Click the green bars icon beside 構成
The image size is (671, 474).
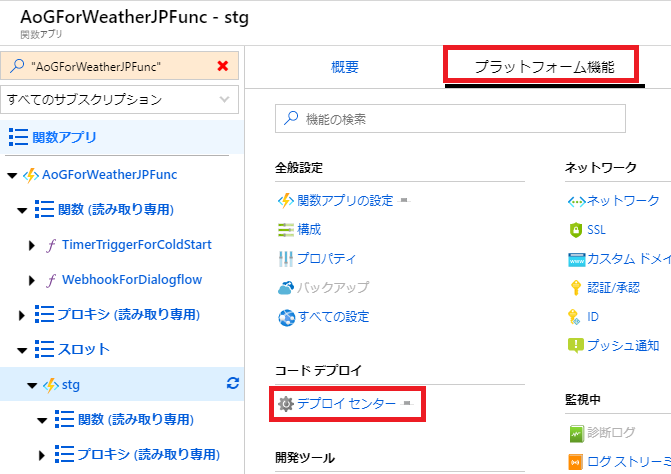(285, 230)
